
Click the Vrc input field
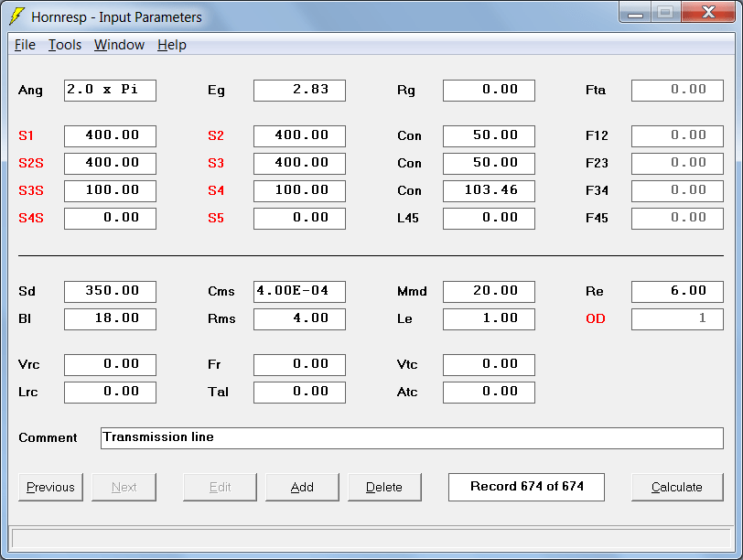[110, 365]
